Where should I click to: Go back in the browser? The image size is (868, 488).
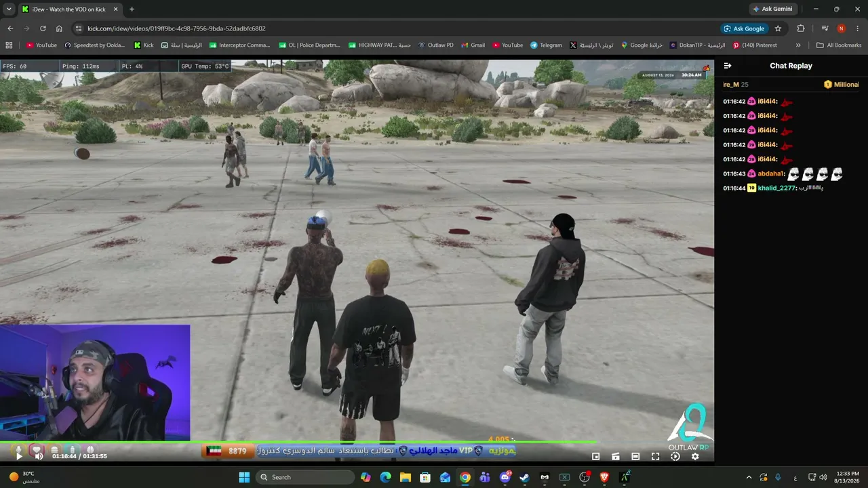(x=10, y=28)
